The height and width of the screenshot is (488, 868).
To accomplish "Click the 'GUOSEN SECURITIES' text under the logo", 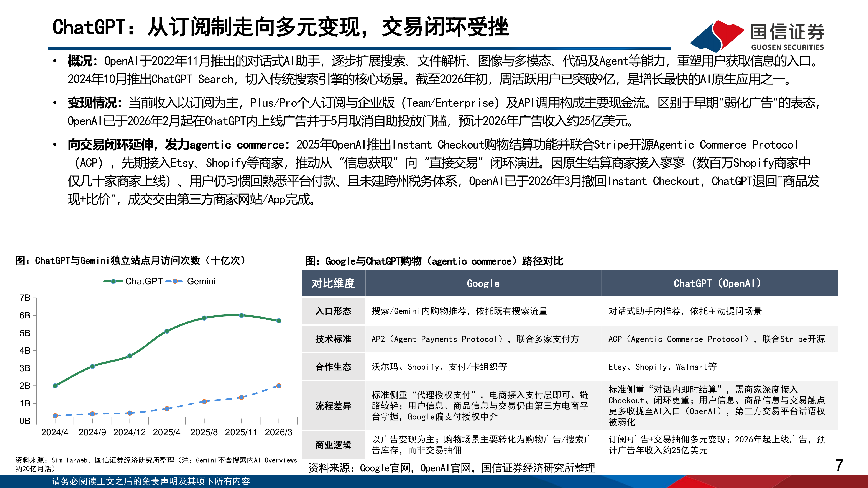I will (787, 47).
